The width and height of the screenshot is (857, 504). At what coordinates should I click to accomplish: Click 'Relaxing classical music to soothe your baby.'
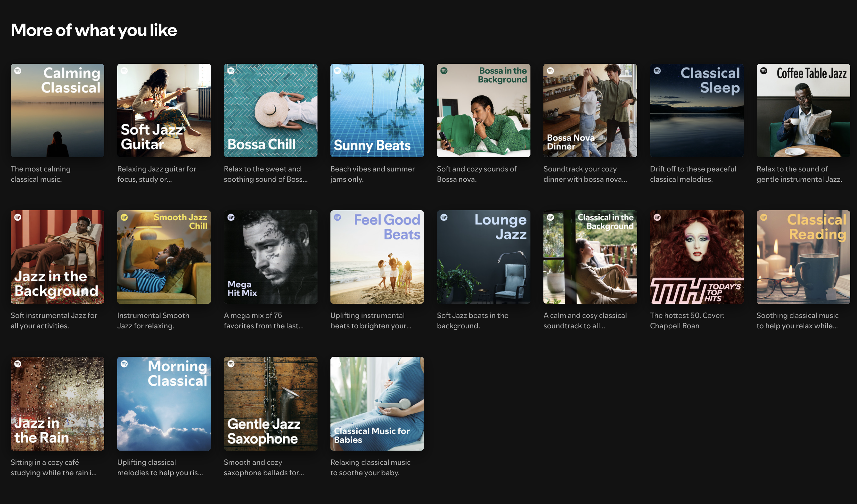pyautogui.click(x=371, y=467)
